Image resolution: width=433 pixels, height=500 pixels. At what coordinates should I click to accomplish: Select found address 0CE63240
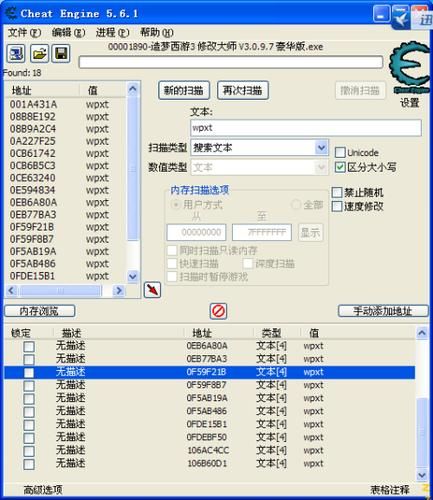click(x=33, y=178)
